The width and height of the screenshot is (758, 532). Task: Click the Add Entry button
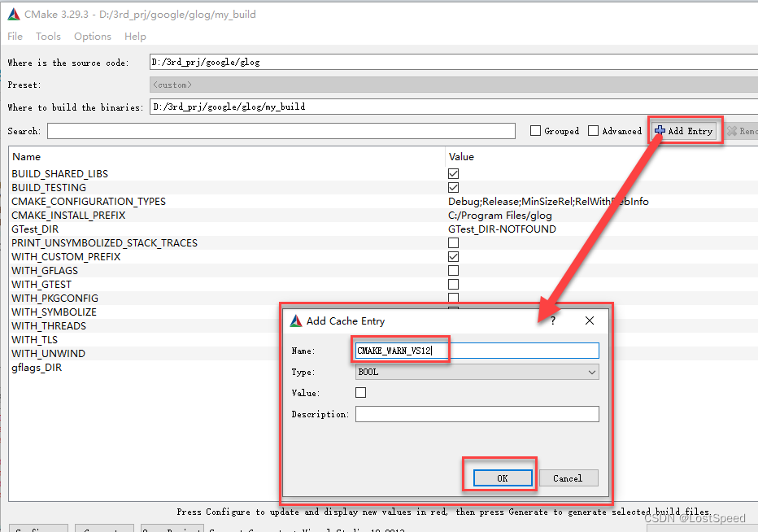(684, 131)
